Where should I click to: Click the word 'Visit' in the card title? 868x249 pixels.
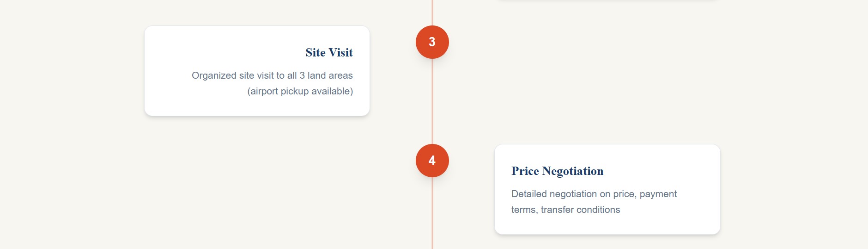pyautogui.click(x=341, y=53)
